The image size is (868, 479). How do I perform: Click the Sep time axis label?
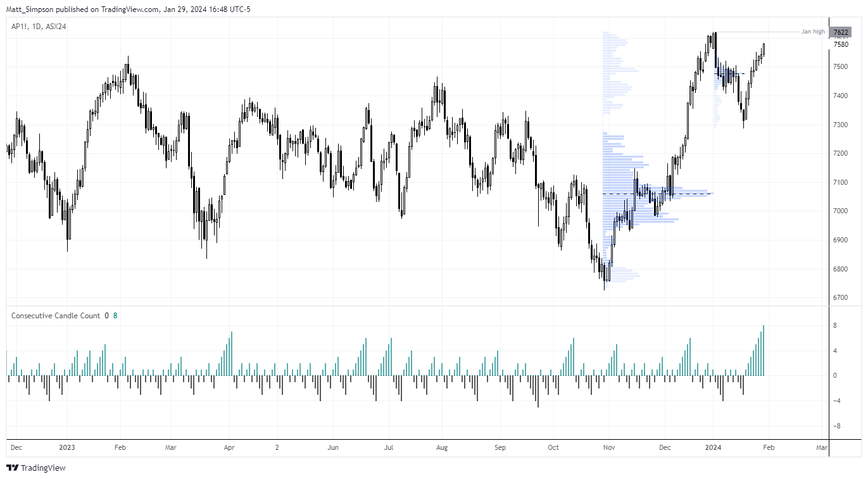pyautogui.click(x=500, y=447)
